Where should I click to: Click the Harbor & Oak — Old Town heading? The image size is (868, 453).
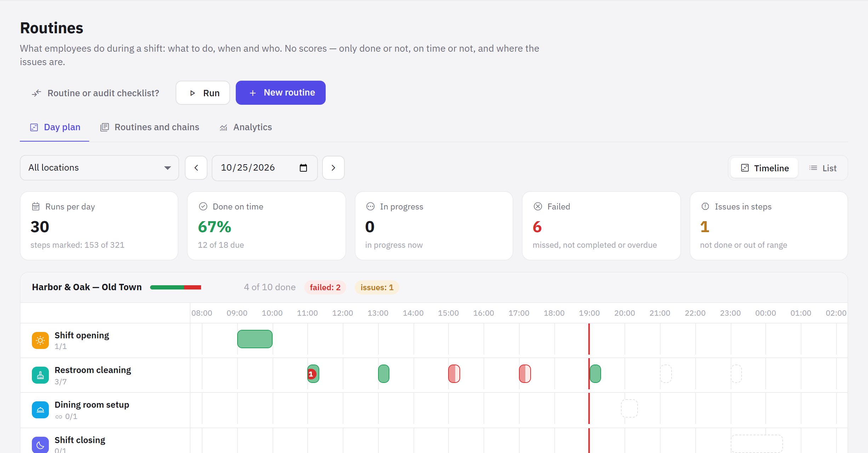pos(87,287)
